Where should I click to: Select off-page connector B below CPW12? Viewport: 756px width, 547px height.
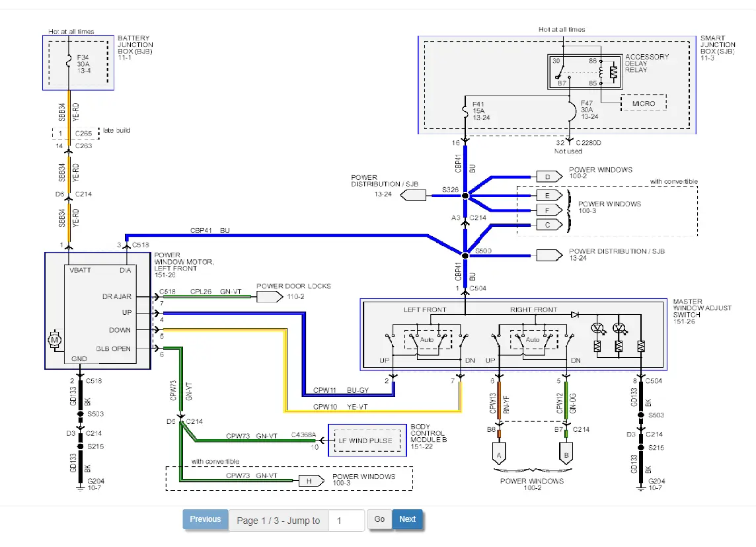tap(566, 454)
